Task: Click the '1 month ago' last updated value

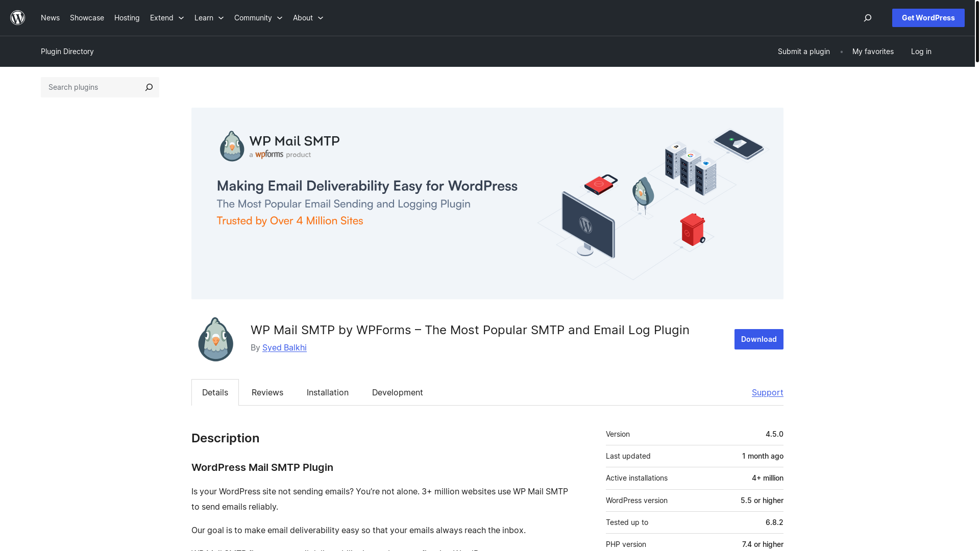Action: pyautogui.click(x=763, y=456)
